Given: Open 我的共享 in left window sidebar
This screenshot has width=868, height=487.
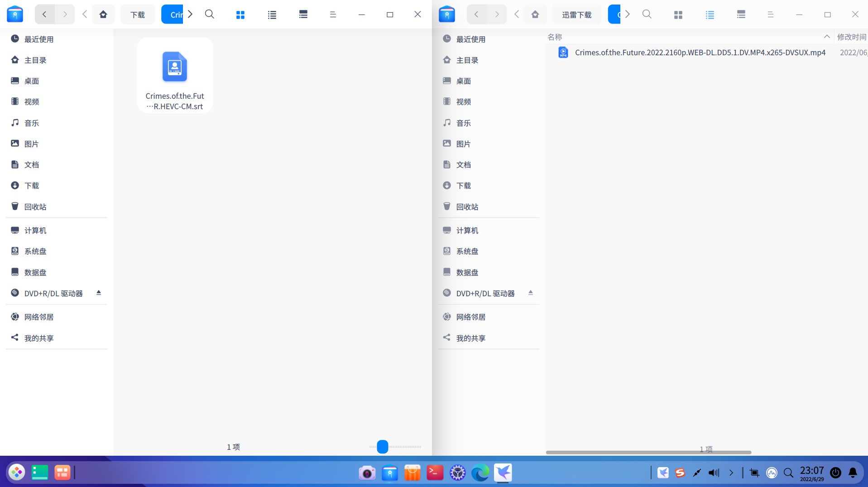Looking at the screenshot, I should click(x=57, y=338).
